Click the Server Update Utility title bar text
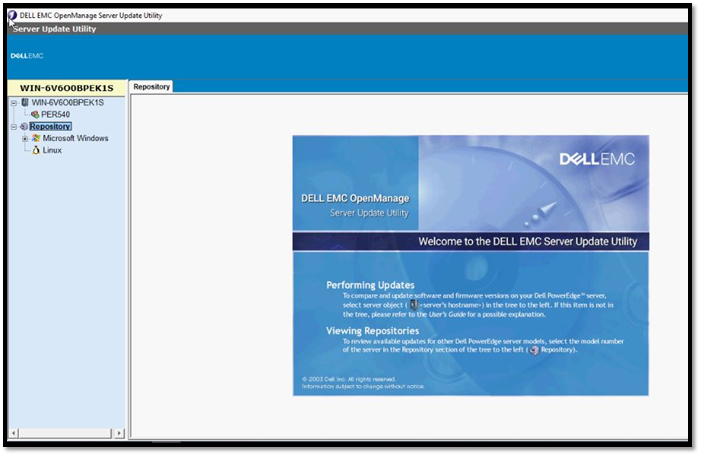This screenshot has height=456, width=701. point(55,29)
